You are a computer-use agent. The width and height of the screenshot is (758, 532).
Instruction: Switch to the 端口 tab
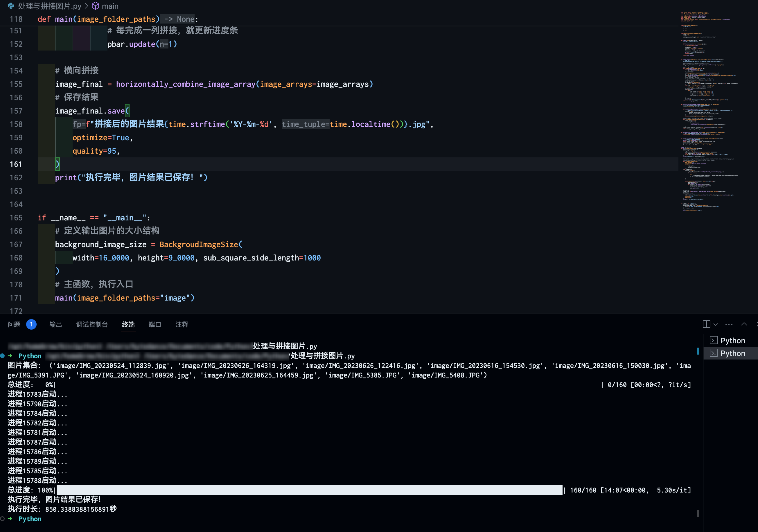tap(155, 324)
